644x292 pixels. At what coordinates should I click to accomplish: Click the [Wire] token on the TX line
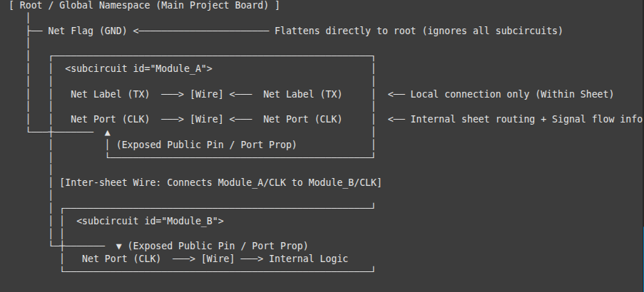pyautogui.click(x=207, y=94)
